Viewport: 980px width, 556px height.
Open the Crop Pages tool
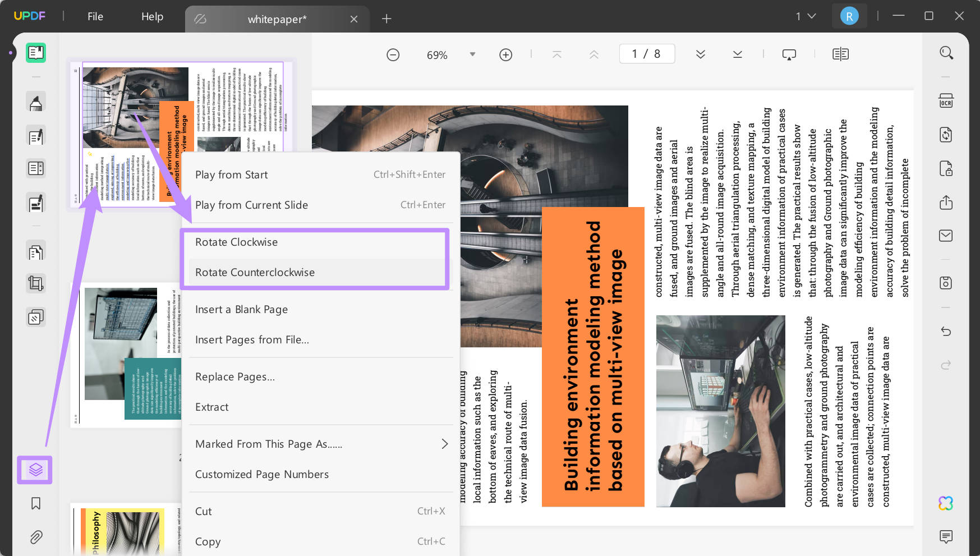point(35,283)
